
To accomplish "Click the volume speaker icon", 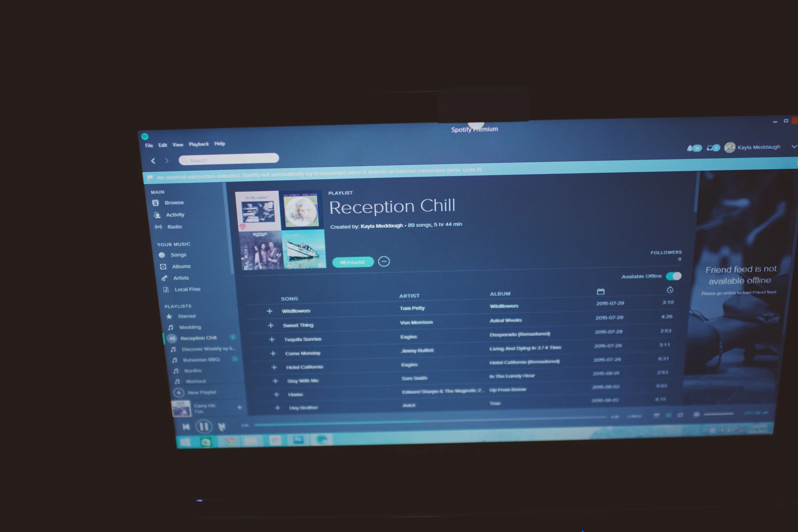I will 696,415.
